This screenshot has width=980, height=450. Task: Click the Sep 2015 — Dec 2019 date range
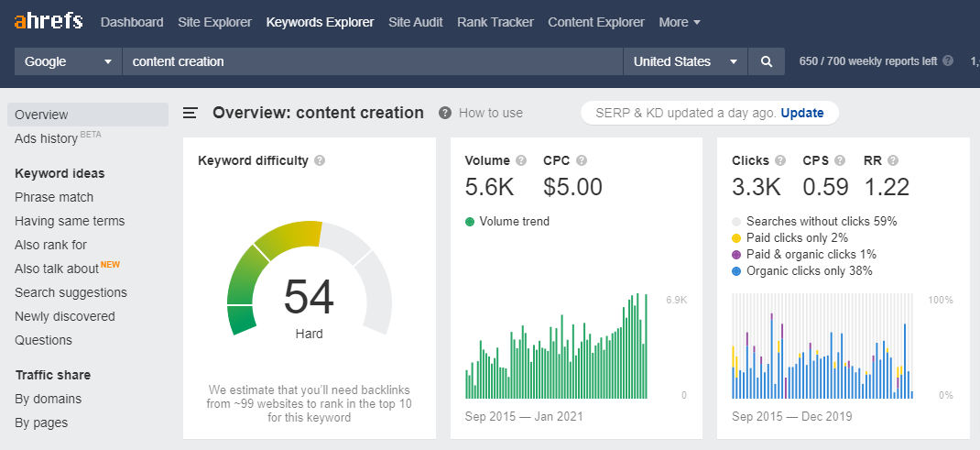[791, 416]
